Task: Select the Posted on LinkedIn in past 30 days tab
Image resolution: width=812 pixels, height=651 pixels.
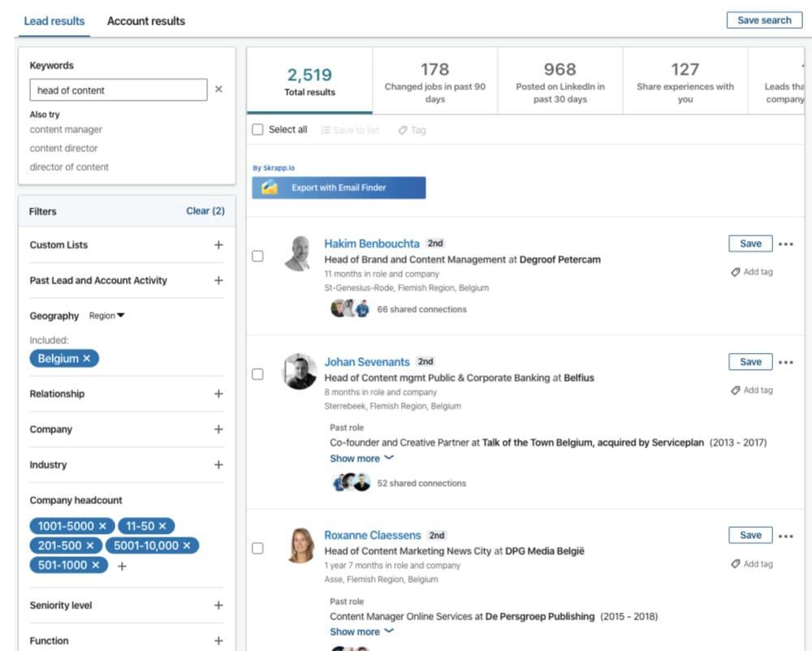Action: [x=560, y=80]
